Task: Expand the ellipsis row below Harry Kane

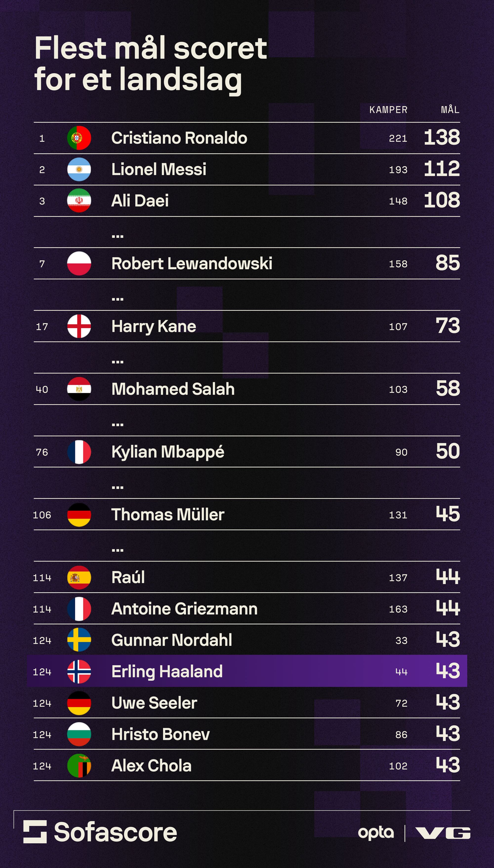Action: tap(117, 361)
